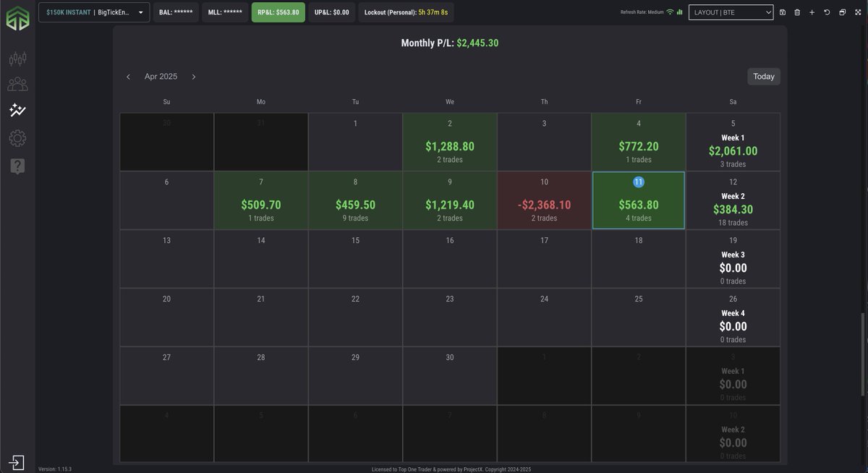Open the candlestick chart trading view
This screenshot has width=868, height=473.
coord(18,59)
